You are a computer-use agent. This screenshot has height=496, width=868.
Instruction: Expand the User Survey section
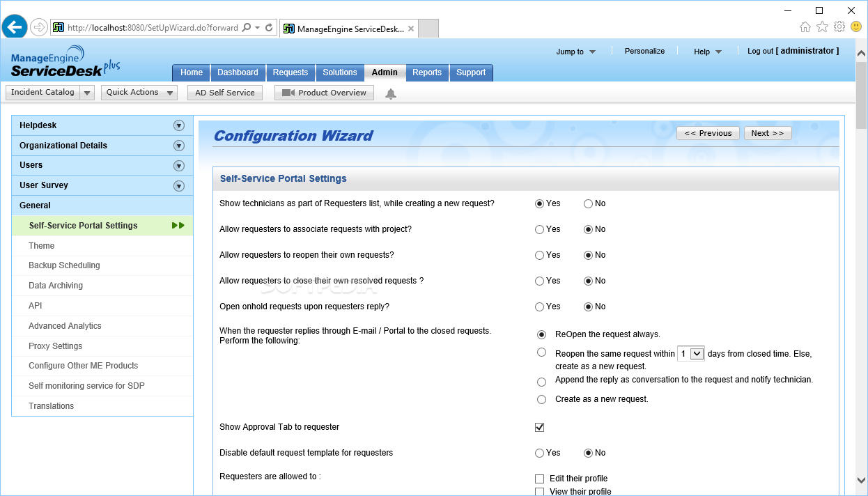point(179,186)
